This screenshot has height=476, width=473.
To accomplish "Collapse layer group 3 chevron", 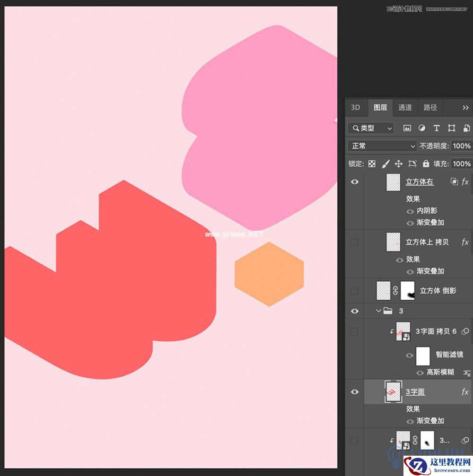I will pos(378,311).
